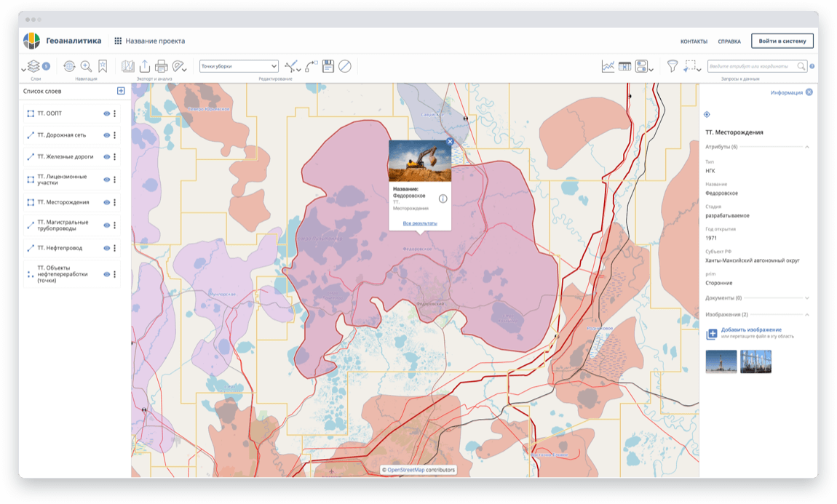Open the chart graph tool
The height and width of the screenshot is (504, 837).
608,66
